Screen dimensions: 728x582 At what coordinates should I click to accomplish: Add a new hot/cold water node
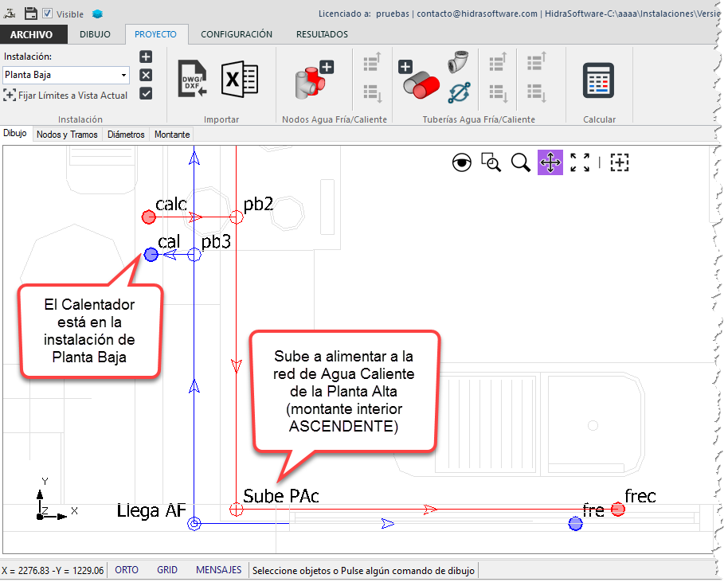[314, 79]
